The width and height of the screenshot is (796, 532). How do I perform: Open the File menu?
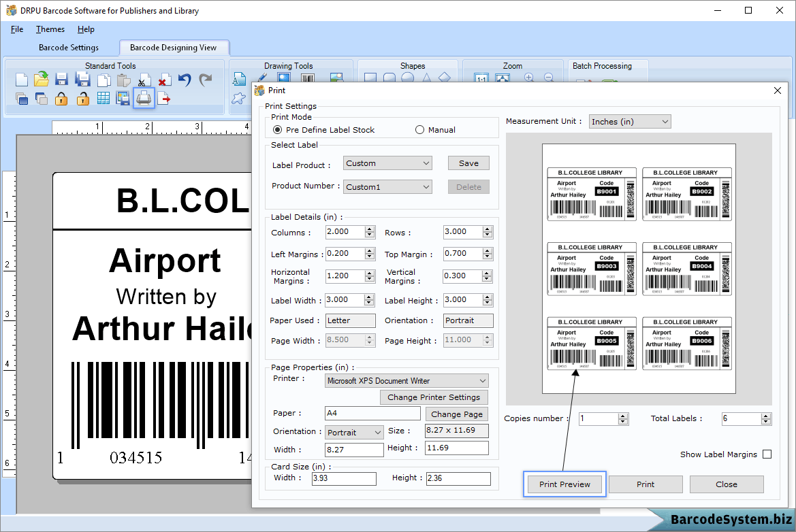pos(17,29)
